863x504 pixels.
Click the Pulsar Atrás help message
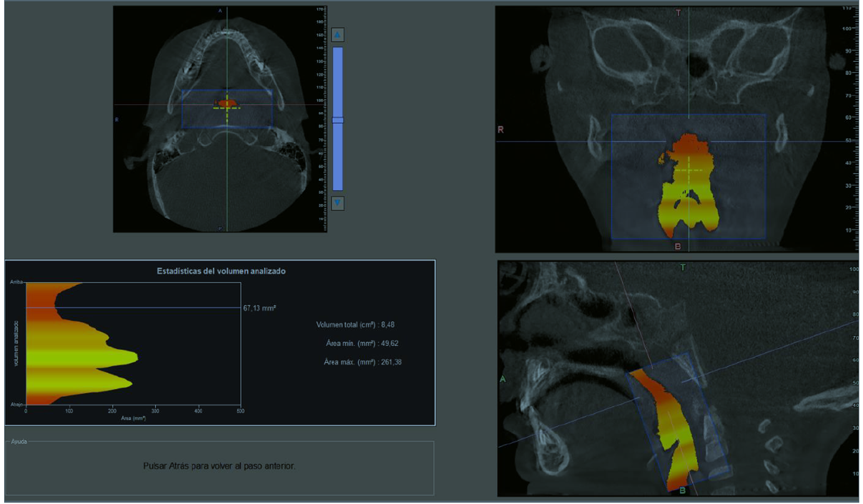pyautogui.click(x=219, y=466)
